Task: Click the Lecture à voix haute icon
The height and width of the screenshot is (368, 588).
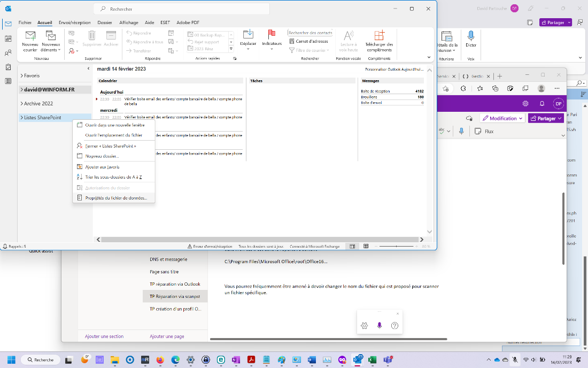Action: click(x=349, y=36)
